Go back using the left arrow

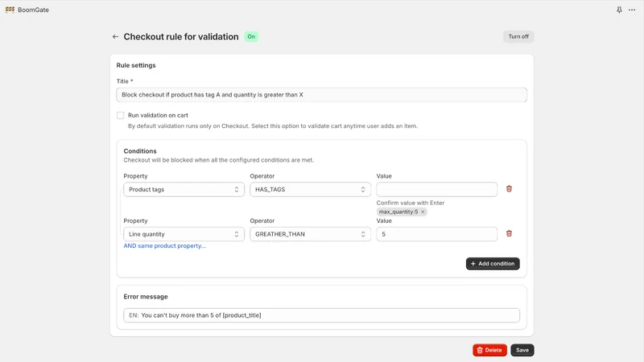[x=115, y=36]
